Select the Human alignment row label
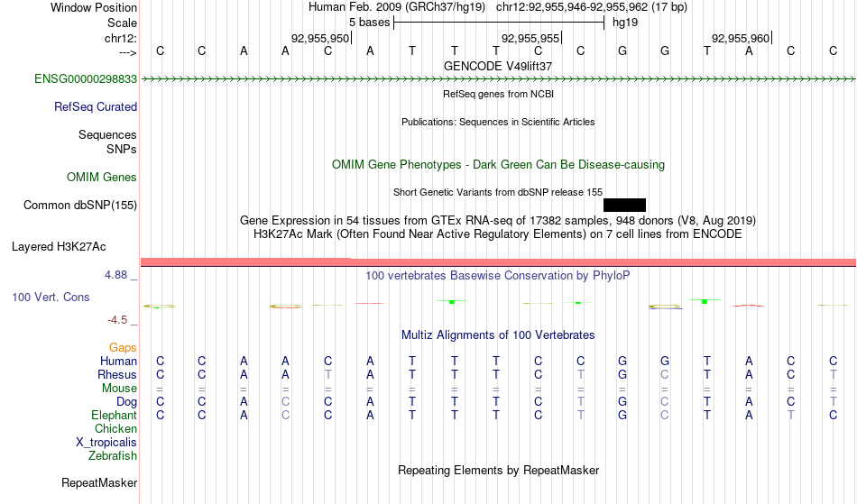Image resolution: width=857 pixels, height=504 pixels. point(118,361)
